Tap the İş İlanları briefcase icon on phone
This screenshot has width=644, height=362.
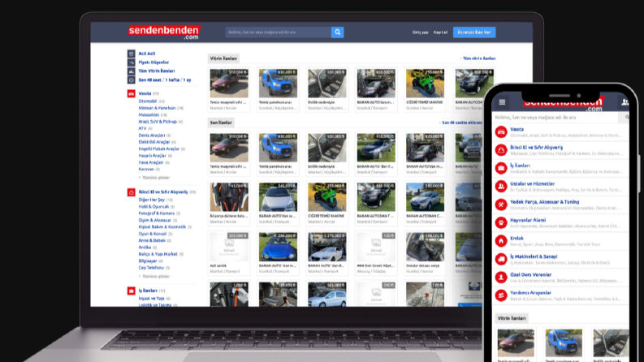click(501, 168)
